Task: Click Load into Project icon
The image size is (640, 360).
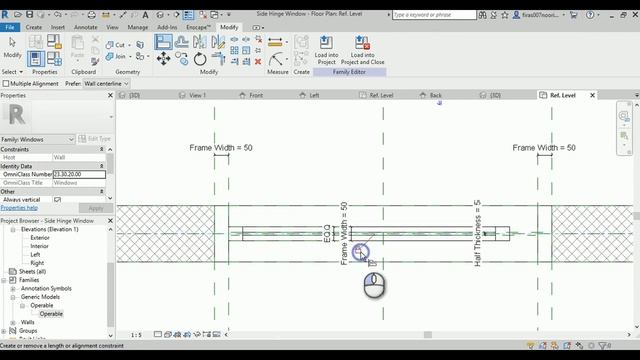Action: point(326,42)
